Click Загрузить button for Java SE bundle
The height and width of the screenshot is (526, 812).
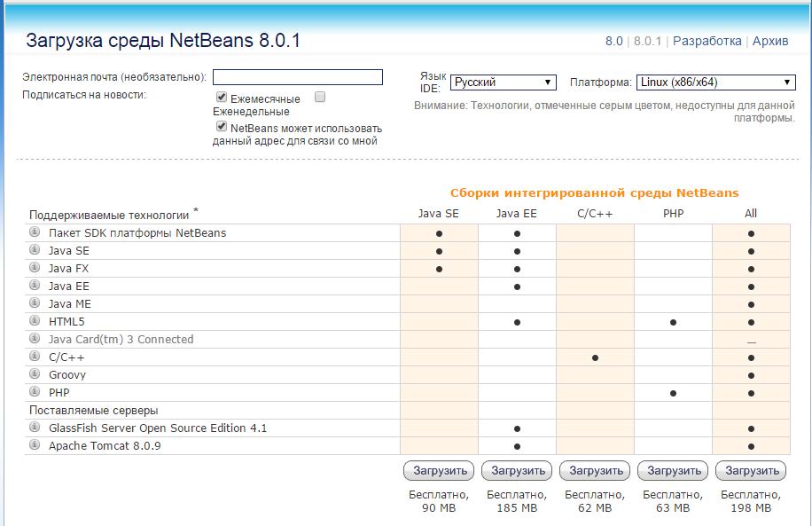tap(439, 470)
